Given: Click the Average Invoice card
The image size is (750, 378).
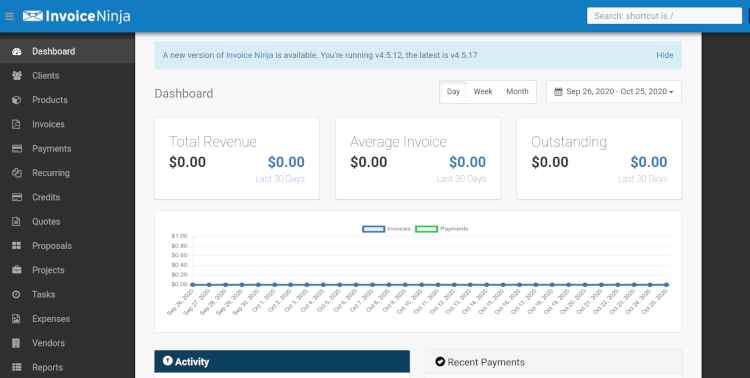Looking at the screenshot, I should point(418,158).
